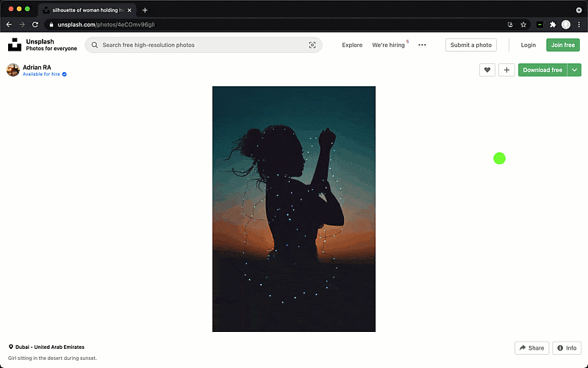The height and width of the screenshot is (368, 588).
Task: Click the visual search camera icon
Action: pos(312,45)
